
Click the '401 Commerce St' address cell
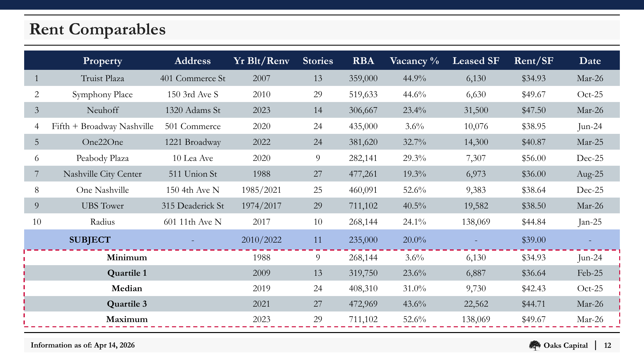click(x=193, y=78)
